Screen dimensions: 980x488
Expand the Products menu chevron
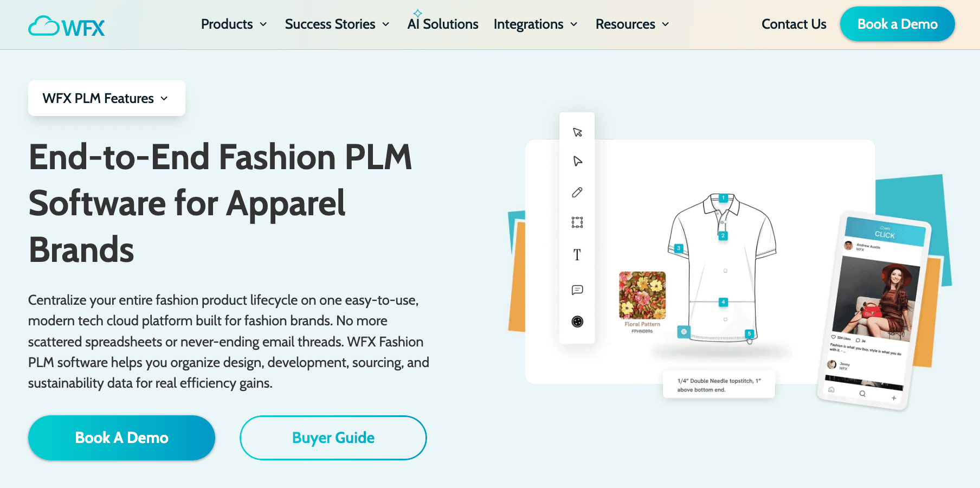(x=263, y=24)
